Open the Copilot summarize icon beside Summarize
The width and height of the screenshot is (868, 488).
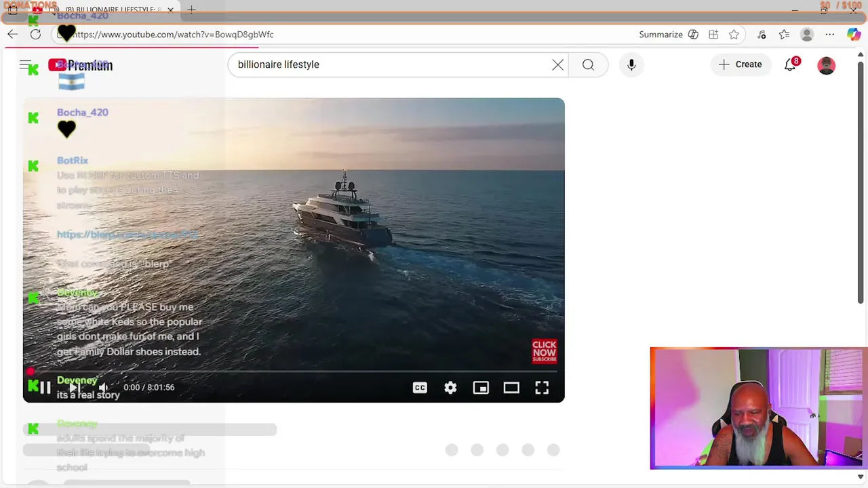point(693,35)
